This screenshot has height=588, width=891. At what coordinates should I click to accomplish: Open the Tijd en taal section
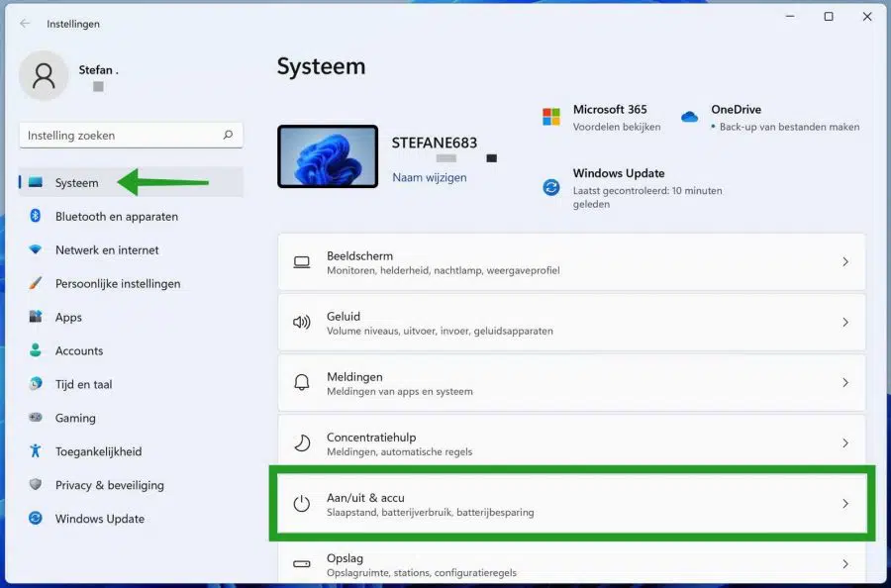click(x=83, y=384)
